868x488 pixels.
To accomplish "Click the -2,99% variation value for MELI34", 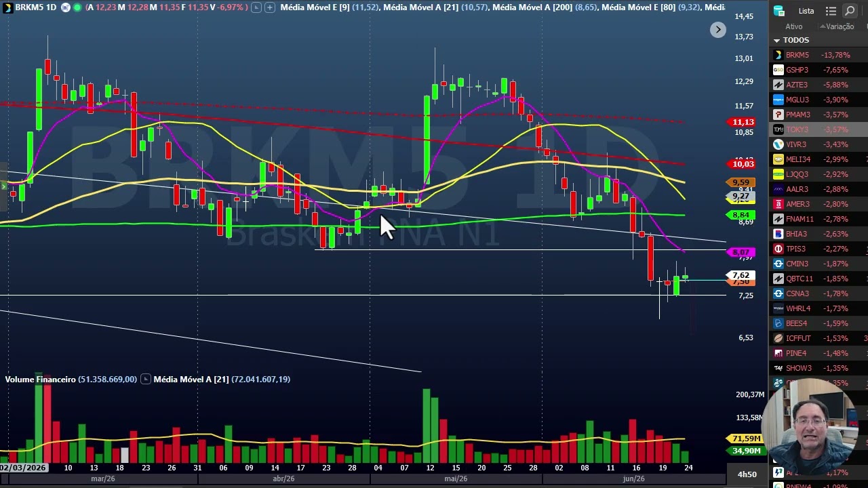I will (x=835, y=159).
